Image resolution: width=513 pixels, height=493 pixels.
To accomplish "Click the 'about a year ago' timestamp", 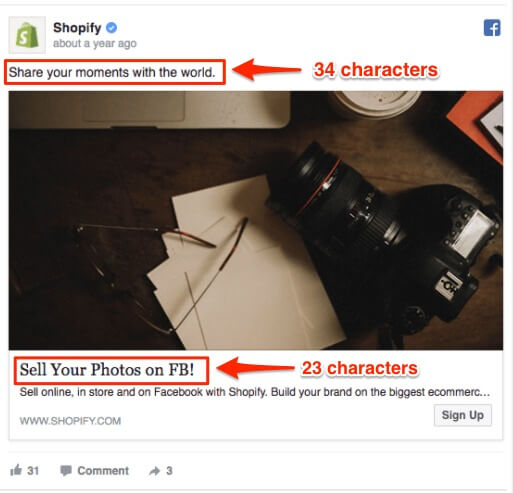I will [95, 43].
